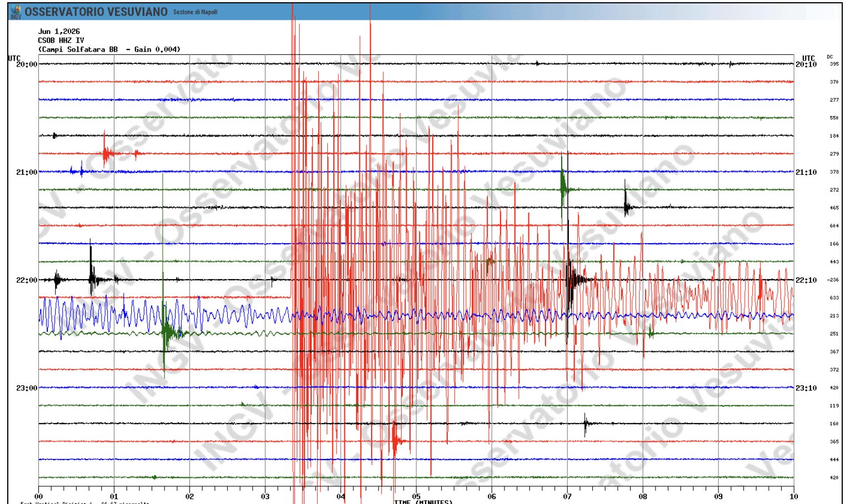Click DC value -236
Viewport: 850px width, 504px height.
point(833,280)
